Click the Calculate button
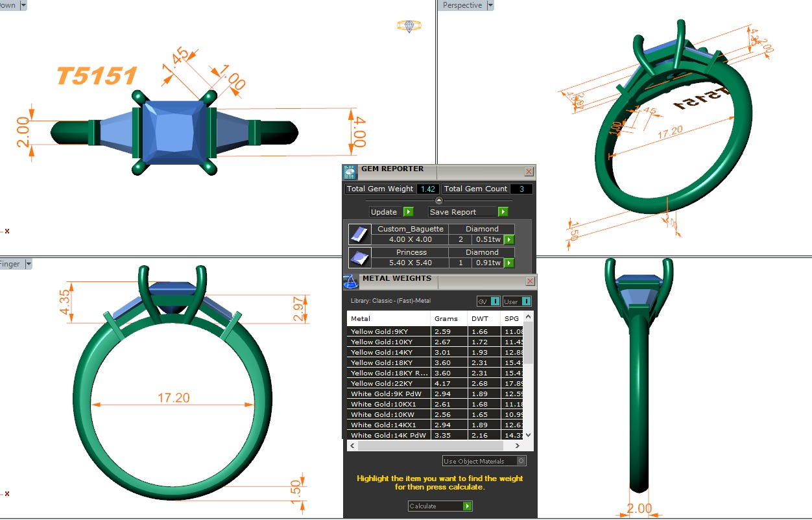The width and height of the screenshot is (812, 520). [440, 506]
